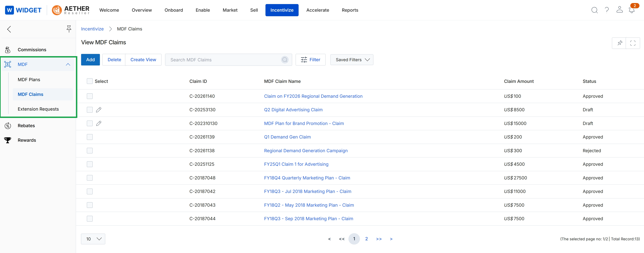Click the current page 1 button
644x253 pixels.
point(354,239)
